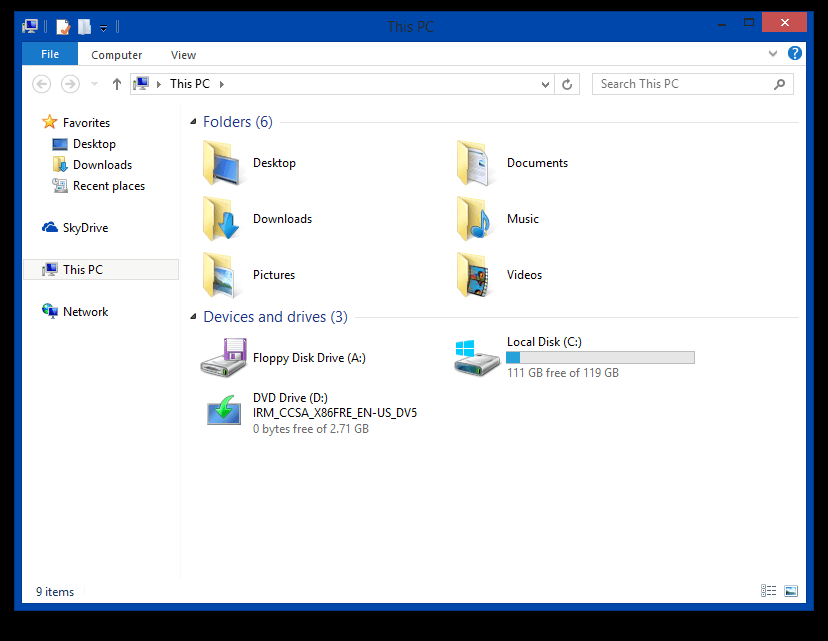Open the Downloads folder icon
This screenshot has width=828, height=641.
click(221, 218)
